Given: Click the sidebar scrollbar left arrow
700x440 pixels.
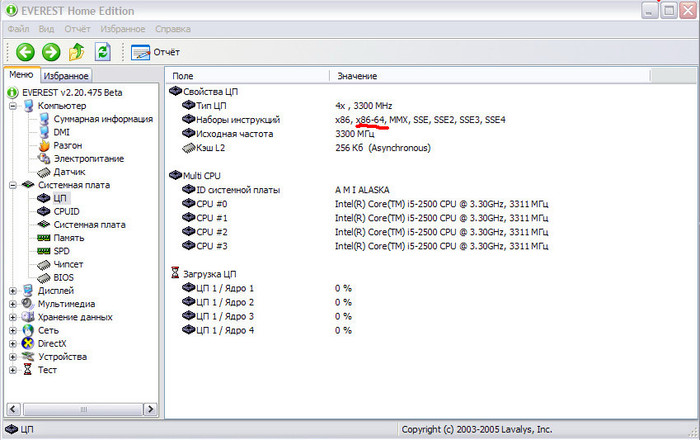Looking at the screenshot, I should (13, 409).
